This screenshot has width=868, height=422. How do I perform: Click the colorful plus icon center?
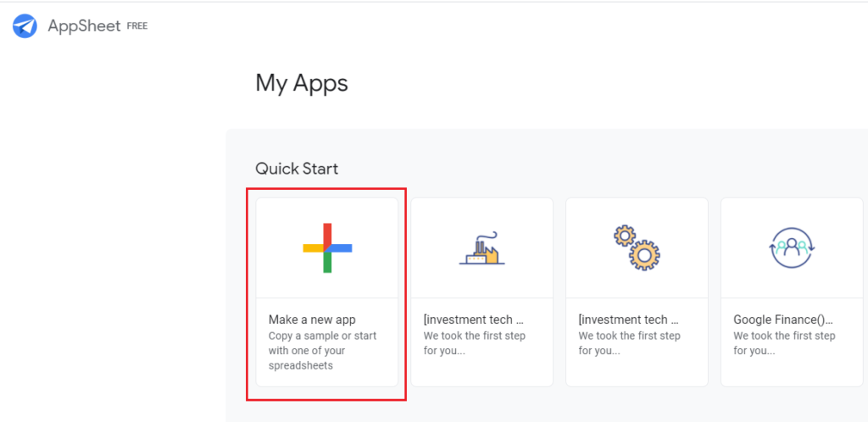pos(327,247)
